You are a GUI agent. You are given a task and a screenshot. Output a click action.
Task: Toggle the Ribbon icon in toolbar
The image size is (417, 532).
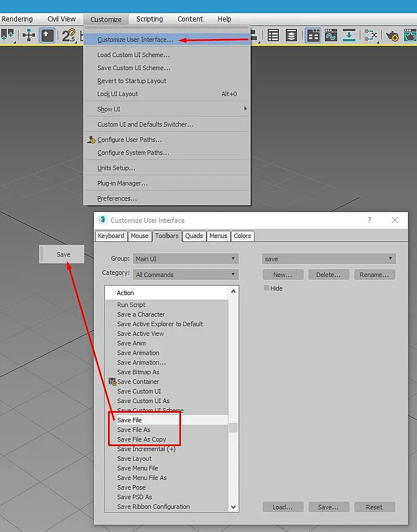313,35
